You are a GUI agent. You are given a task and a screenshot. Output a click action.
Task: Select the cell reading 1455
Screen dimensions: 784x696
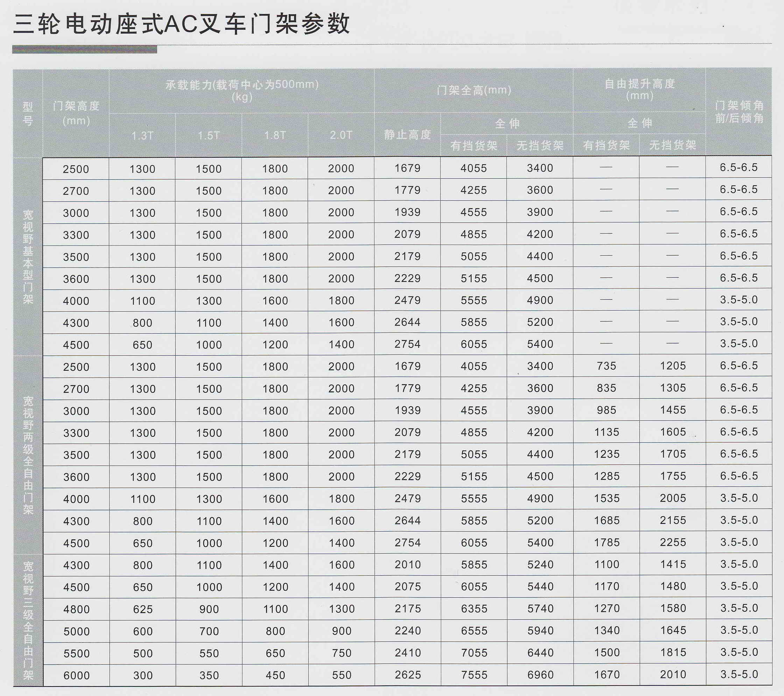(x=673, y=410)
